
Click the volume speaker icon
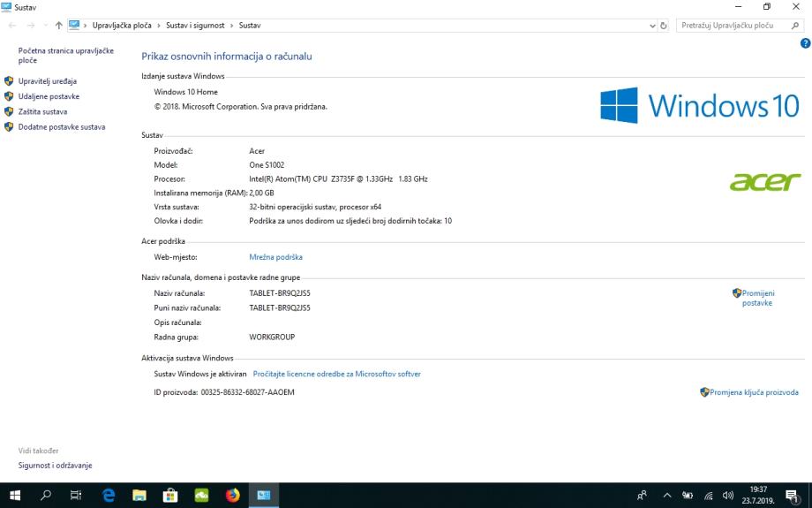(728, 496)
